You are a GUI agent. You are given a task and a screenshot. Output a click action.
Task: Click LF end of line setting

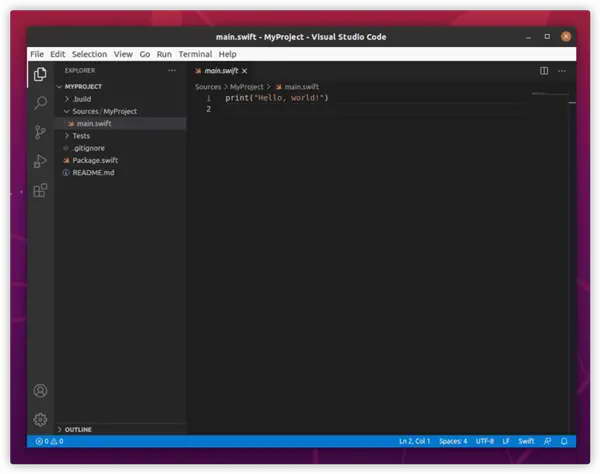tap(506, 441)
